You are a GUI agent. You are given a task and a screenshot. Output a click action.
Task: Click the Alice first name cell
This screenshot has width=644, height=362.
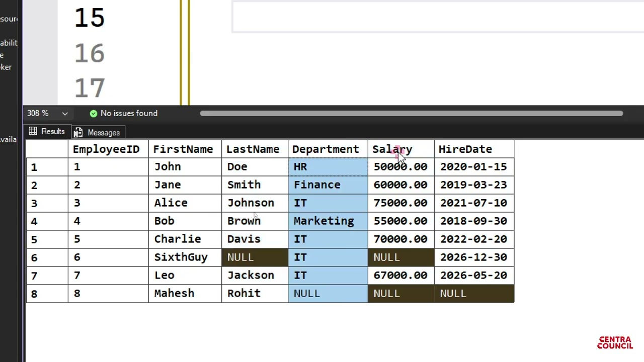click(x=185, y=203)
